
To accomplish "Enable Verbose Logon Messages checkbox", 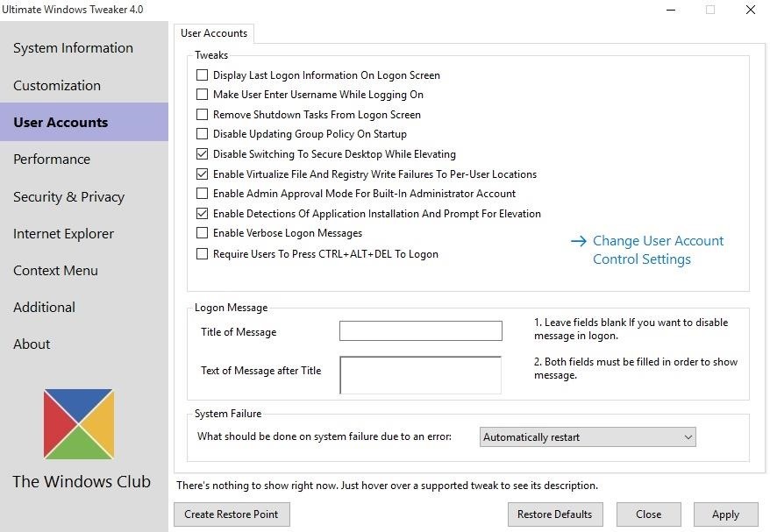I will (x=202, y=232).
